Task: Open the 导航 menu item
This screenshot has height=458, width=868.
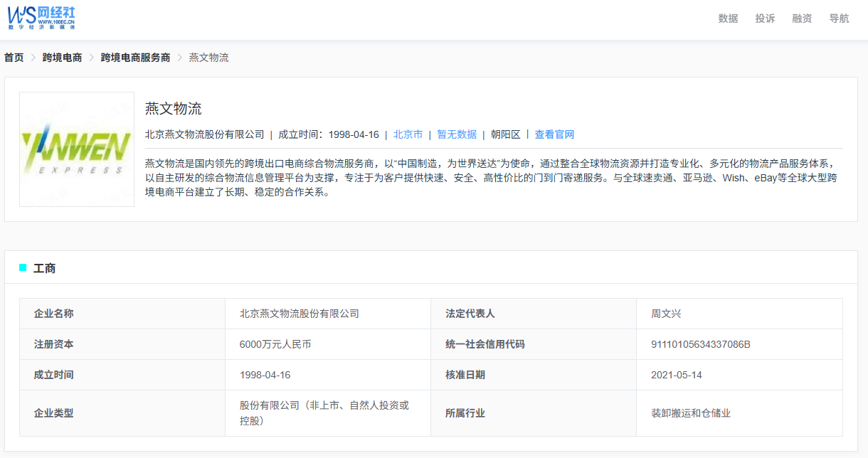Action: coord(839,18)
